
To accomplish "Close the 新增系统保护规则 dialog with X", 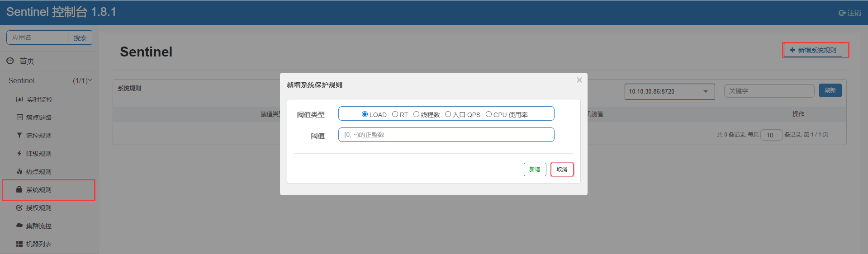I will [579, 80].
